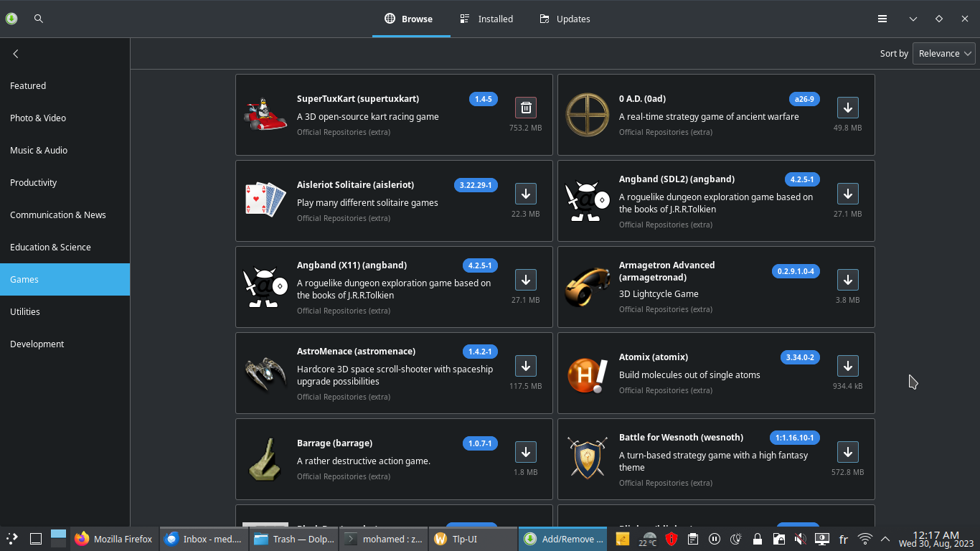Remove SuperTuxKart with the trash icon
This screenshot has height=551, width=980.
tap(526, 108)
